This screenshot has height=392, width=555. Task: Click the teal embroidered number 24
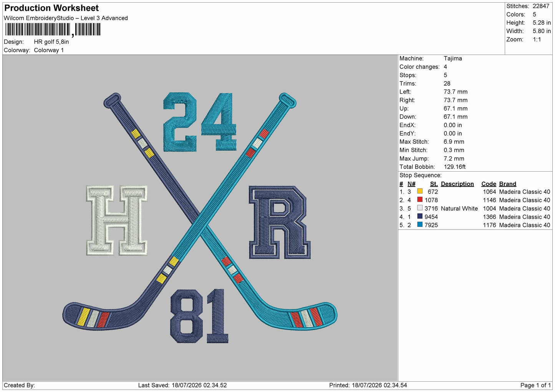(x=200, y=122)
